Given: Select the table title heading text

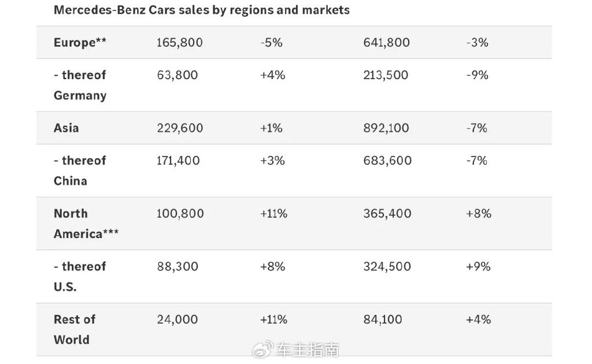Looking at the screenshot, I should 201,10.
